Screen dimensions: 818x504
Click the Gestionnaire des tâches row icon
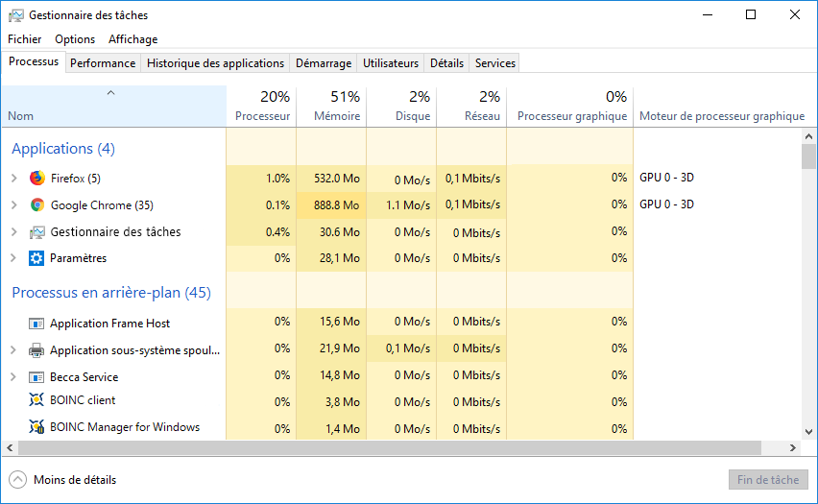(x=37, y=232)
